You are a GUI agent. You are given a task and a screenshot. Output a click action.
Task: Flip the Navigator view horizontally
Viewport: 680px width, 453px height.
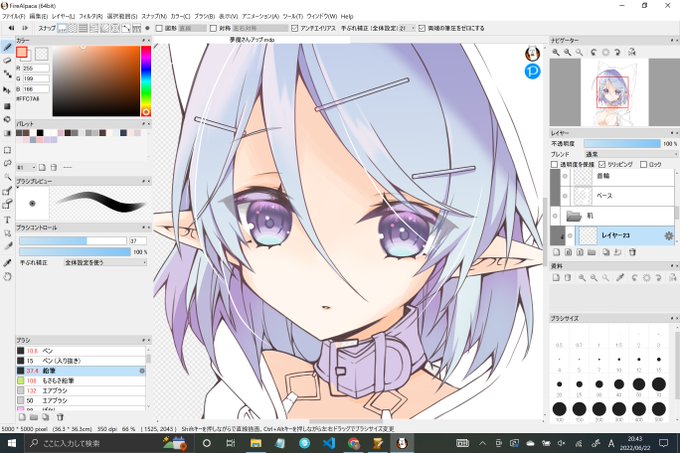632,52
